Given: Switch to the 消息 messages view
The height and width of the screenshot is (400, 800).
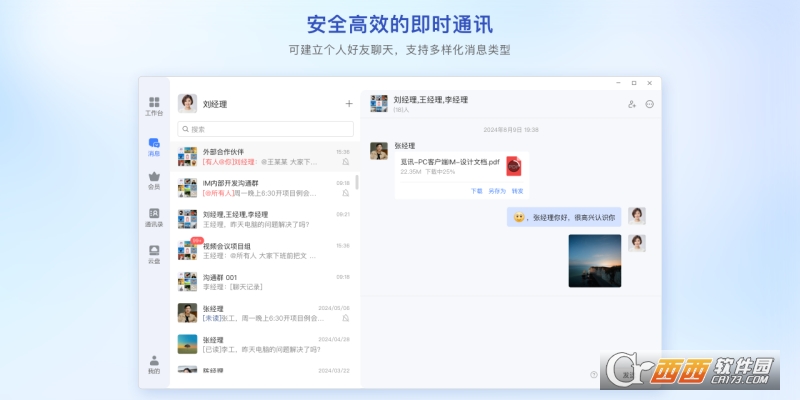Looking at the screenshot, I should 154,147.
